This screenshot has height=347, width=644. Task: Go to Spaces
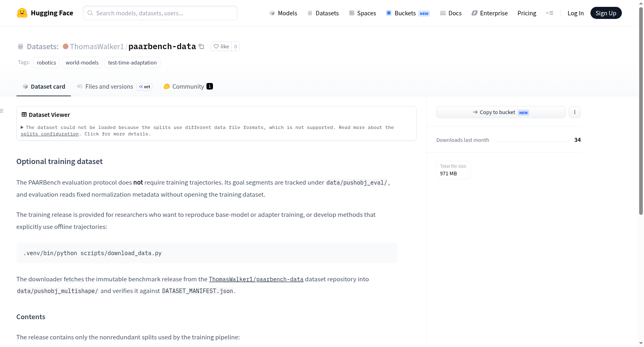363,13
